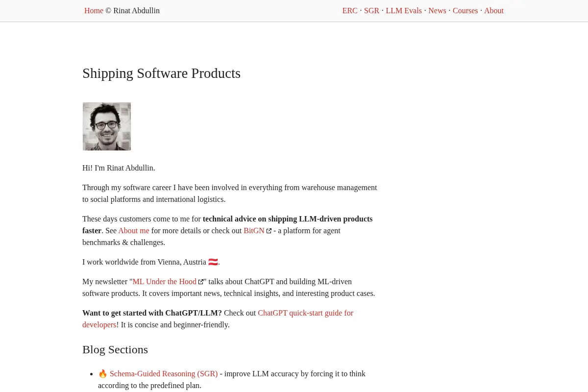Click the 'Blog Sections' heading
This screenshot has width=588, height=392.
pos(115,350)
